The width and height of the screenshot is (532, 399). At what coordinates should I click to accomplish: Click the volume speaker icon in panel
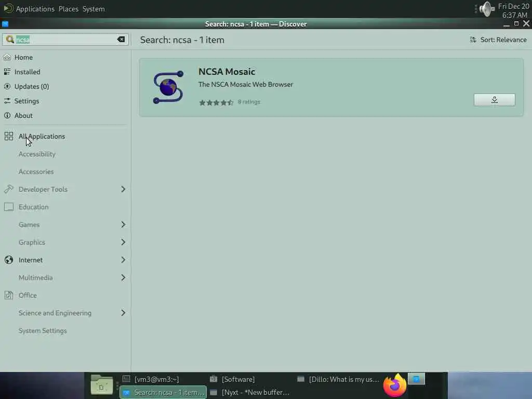487,9
